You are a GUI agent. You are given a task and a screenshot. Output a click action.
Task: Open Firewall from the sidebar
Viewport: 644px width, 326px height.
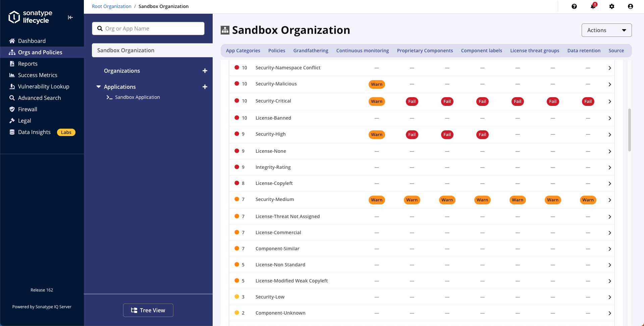pos(28,109)
